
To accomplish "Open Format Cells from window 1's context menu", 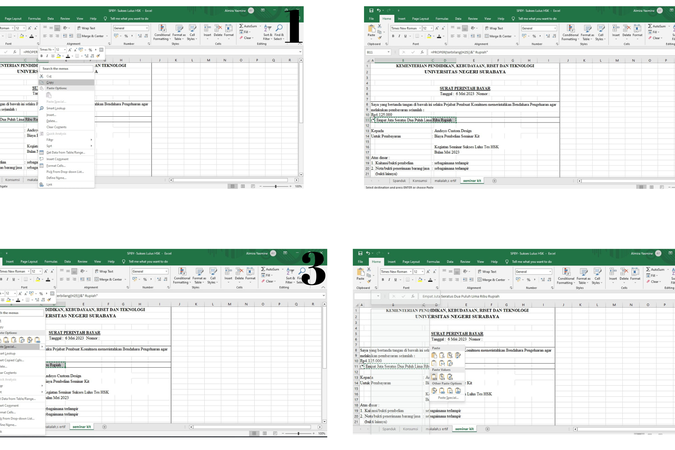I will [66, 165].
